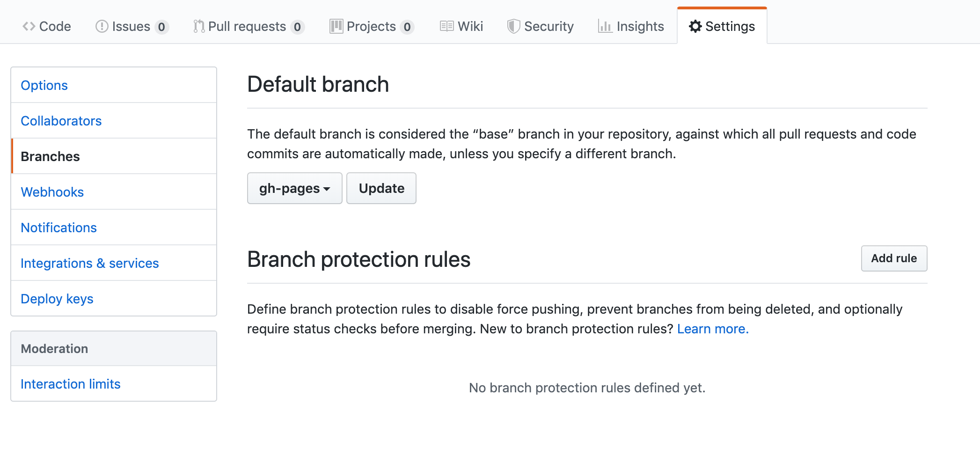This screenshot has width=980, height=456.
Task: Open the Collaborators settings section
Action: point(61,121)
